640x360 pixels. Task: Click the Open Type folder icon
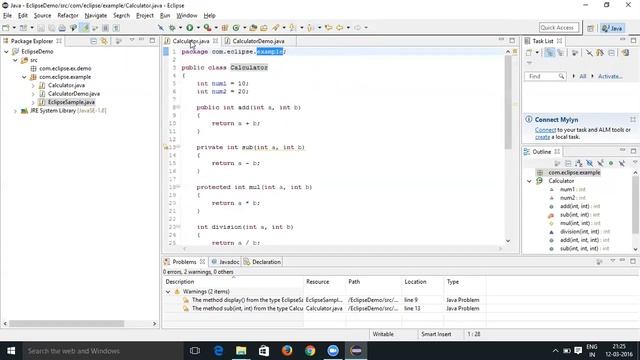coord(253,28)
